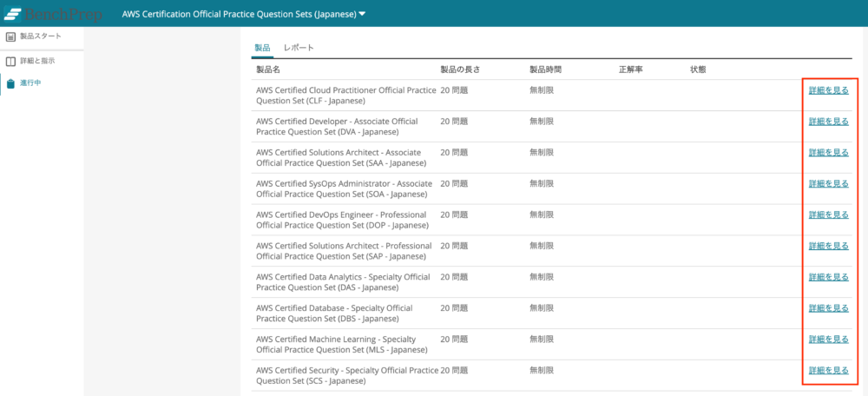
Task: Click 20 問題 in the SCS row
Action: point(454,370)
